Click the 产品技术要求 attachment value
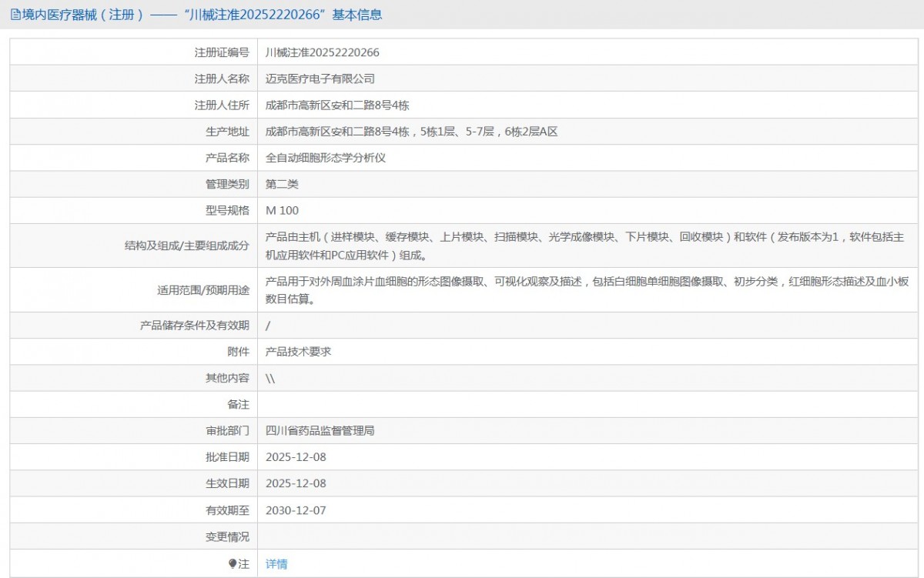Screen dimensions: 924x578 point(298,352)
